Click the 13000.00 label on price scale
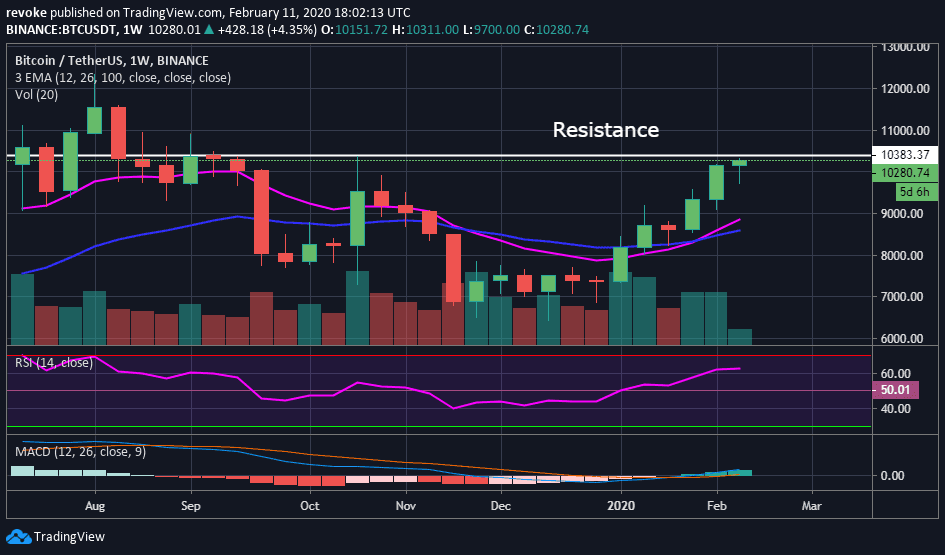The image size is (945, 555). click(x=904, y=47)
